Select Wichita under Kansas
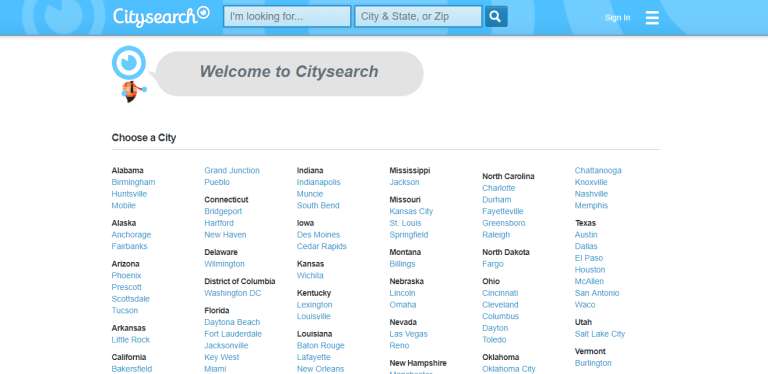 pyautogui.click(x=310, y=276)
